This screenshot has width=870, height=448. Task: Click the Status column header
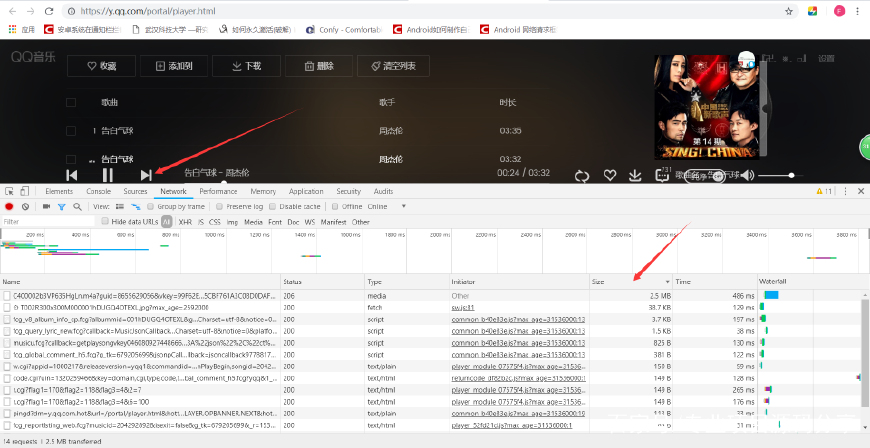tap(323, 282)
